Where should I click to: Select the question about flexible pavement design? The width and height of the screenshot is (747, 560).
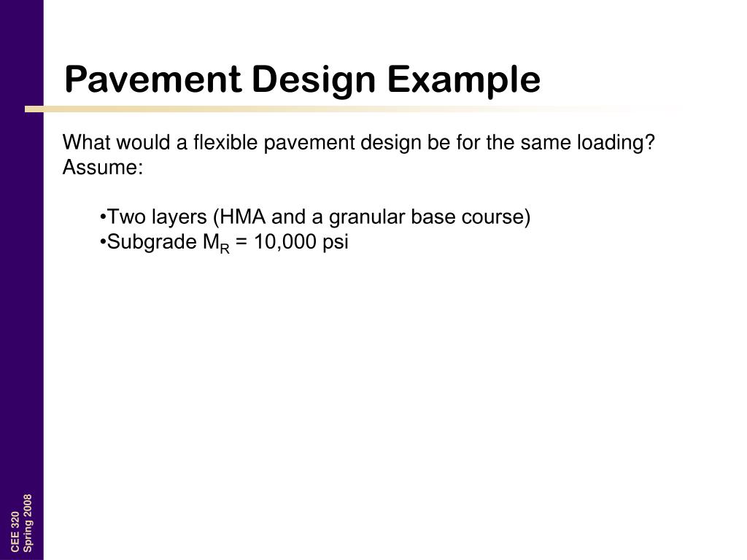[x=359, y=142]
